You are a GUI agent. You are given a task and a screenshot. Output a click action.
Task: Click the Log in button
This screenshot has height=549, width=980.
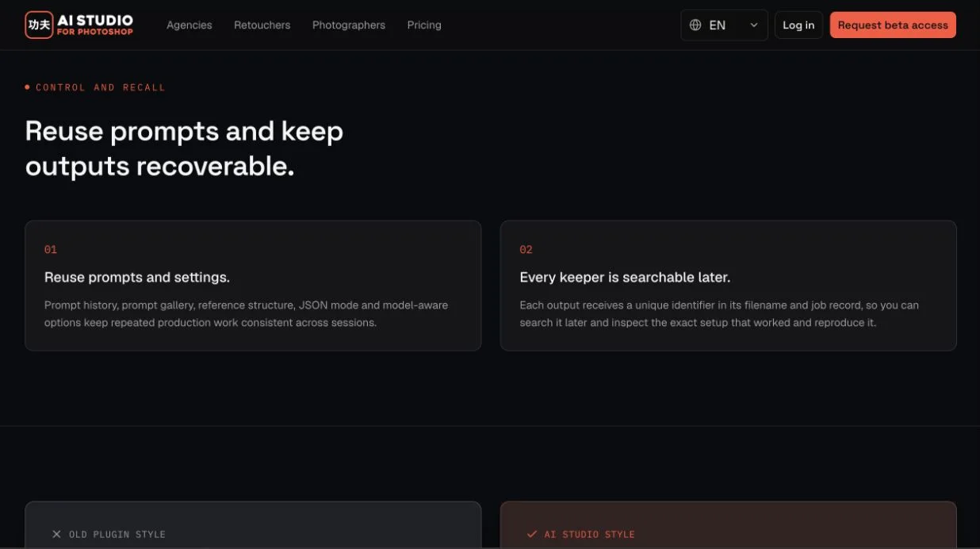pyautogui.click(x=798, y=25)
